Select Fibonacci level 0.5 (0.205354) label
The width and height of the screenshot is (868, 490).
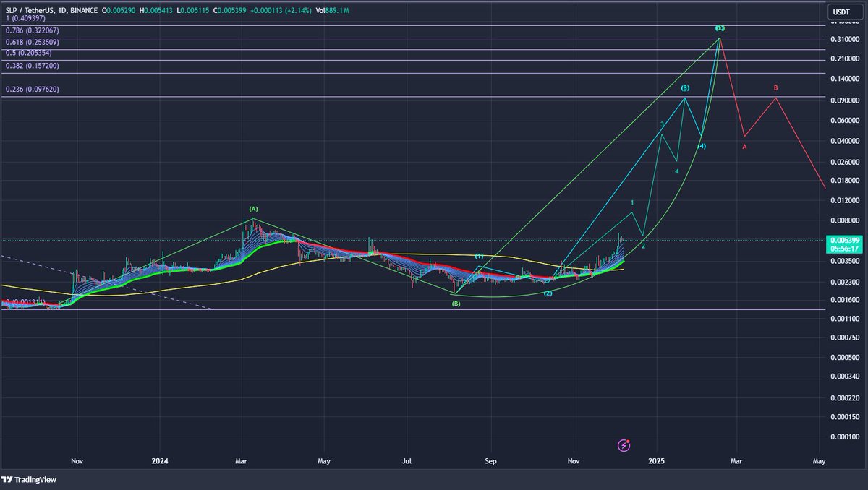click(29, 53)
